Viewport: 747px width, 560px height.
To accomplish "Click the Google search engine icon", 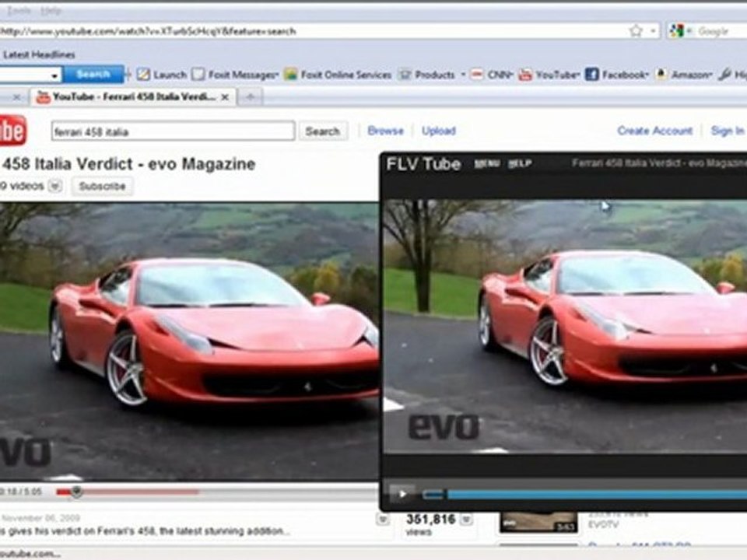I will [x=676, y=31].
